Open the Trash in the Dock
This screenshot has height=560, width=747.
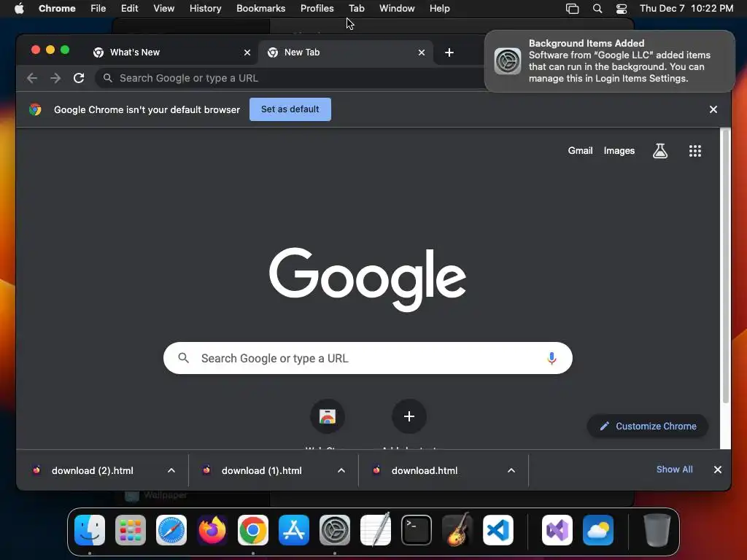click(657, 530)
